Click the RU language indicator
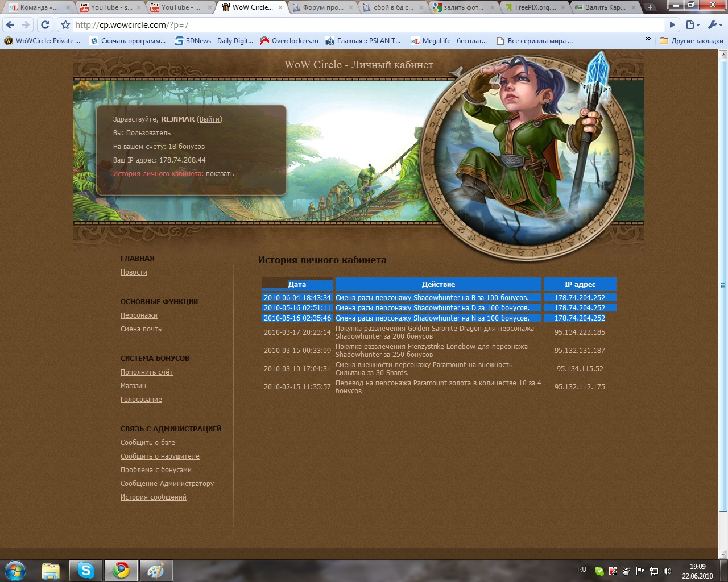 (582, 569)
